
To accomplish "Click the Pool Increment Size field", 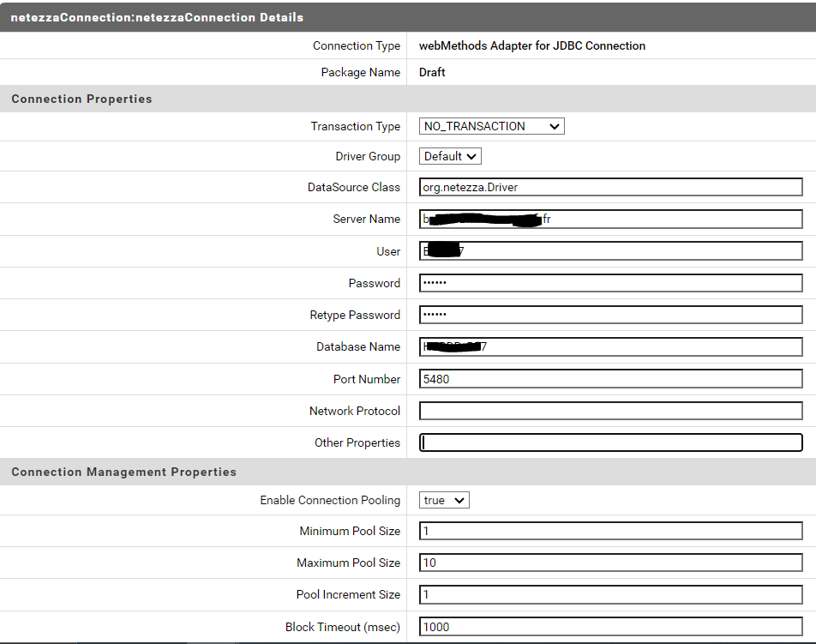I will 610,594.
